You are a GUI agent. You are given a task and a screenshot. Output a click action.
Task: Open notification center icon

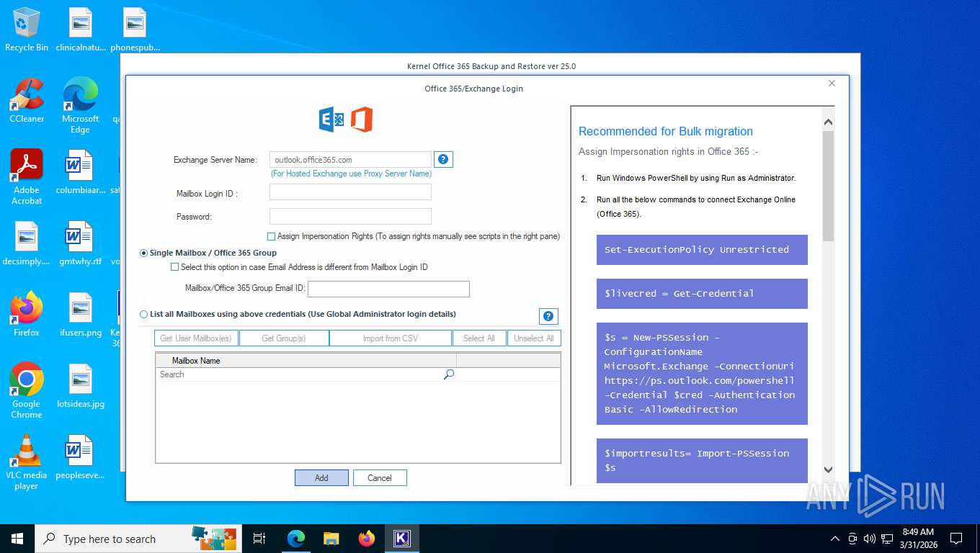(x=956, y=539)
